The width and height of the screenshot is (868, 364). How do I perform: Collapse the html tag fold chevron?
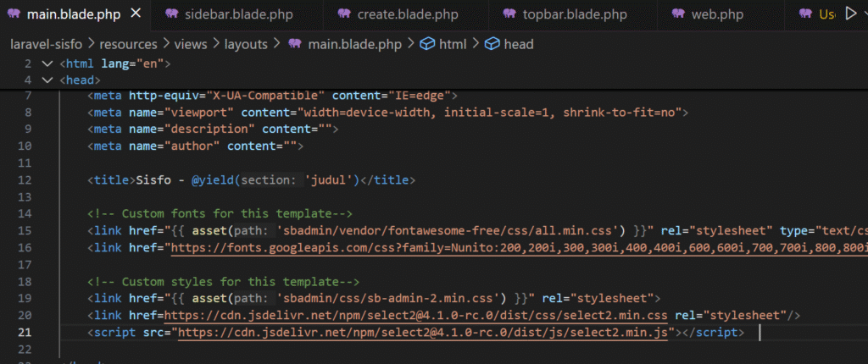[x=46, y=63]
